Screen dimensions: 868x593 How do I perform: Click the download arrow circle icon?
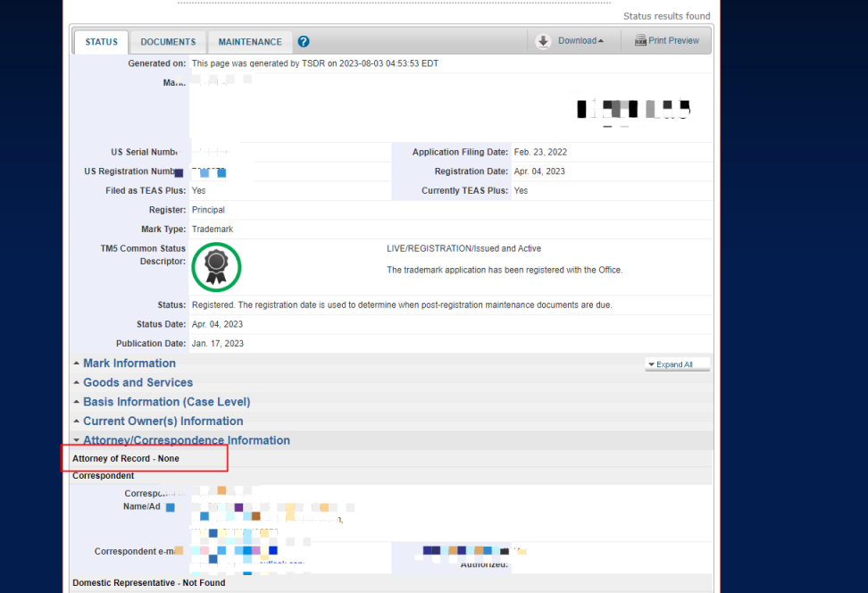pyautogui.click(x=543, y=41)
